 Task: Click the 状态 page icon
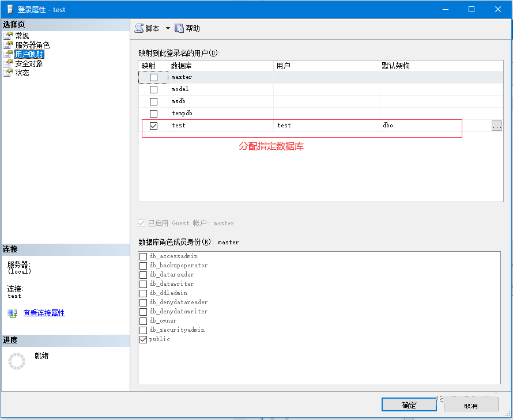pyautogui.click(x=8, y=73)
